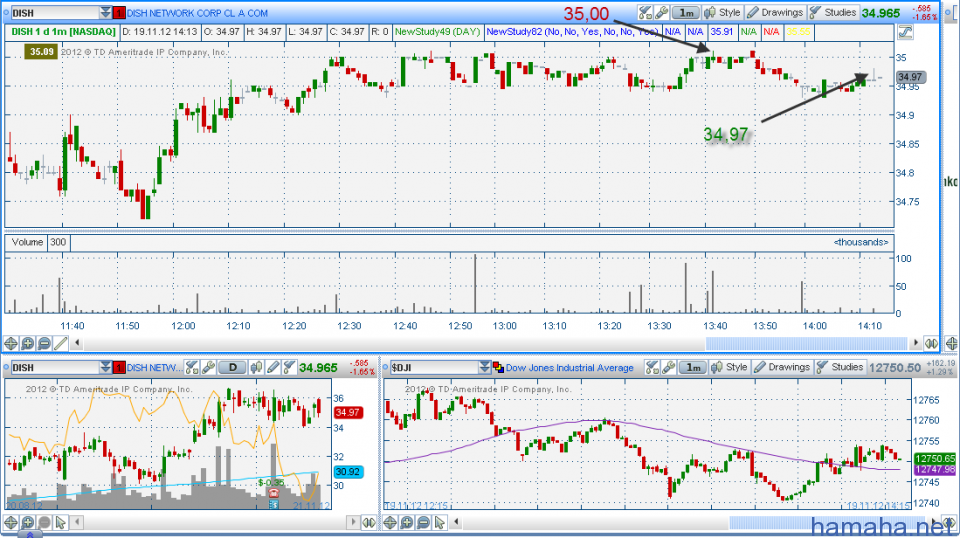The image size is (960, 538).
Task: Open share icon in main DISH chart header
Action: [645, 12]
